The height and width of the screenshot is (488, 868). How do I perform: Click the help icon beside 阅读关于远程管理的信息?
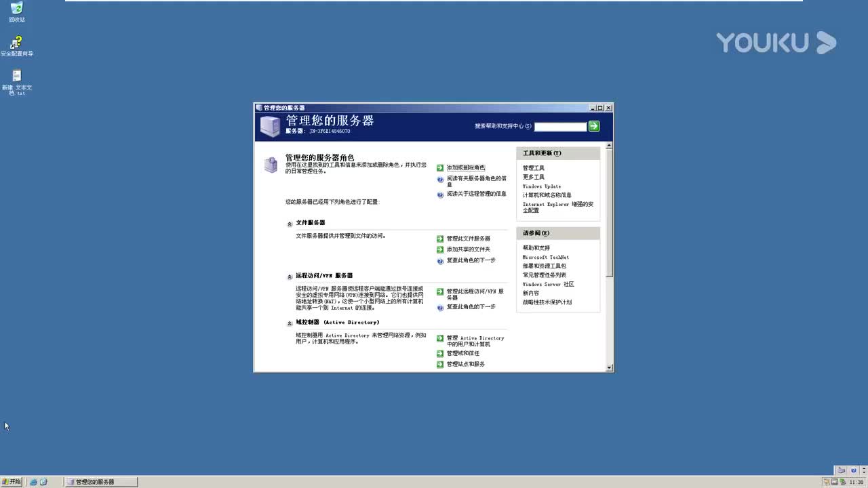tap(439, 195)
